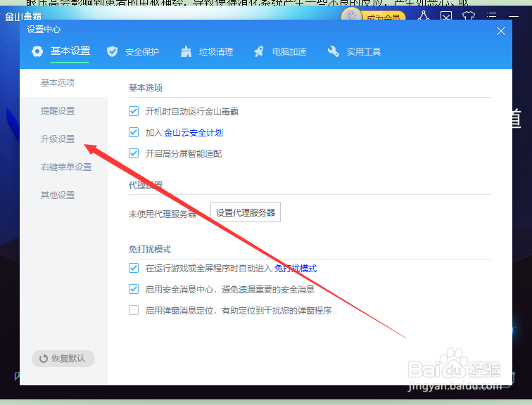532x405 pixels.
Task: Open the 金山云安全计划 link
Action: (x=194, y=132)
